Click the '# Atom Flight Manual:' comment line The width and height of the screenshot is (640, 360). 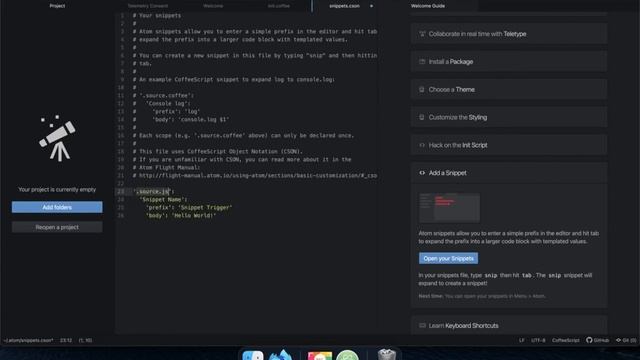point(167,167)
